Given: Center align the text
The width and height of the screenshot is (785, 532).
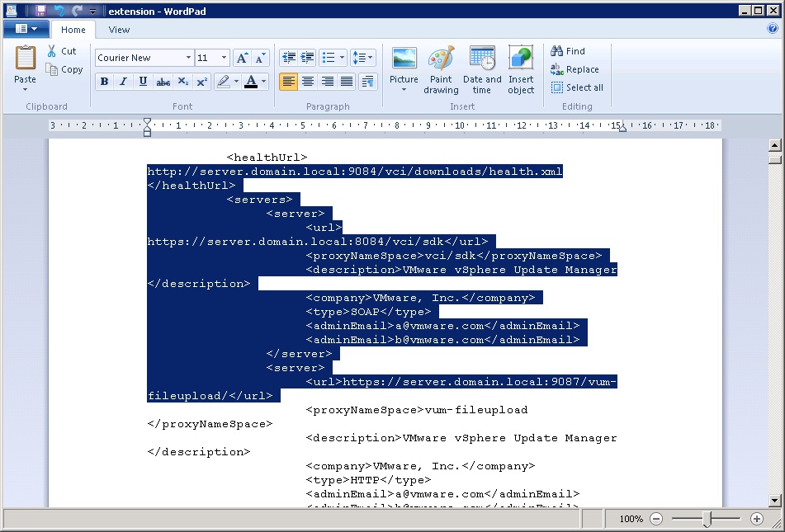Looking at the screenshot, I should coord(308,82).
